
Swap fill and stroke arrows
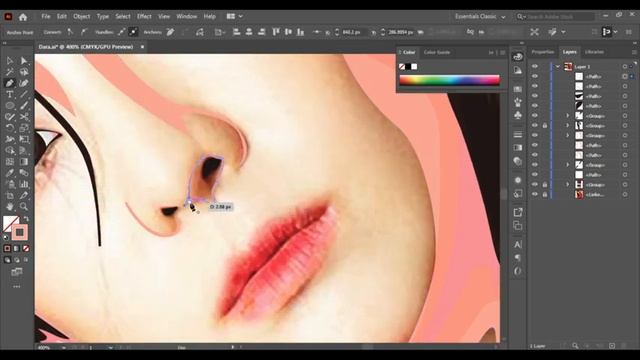[26, 219]
